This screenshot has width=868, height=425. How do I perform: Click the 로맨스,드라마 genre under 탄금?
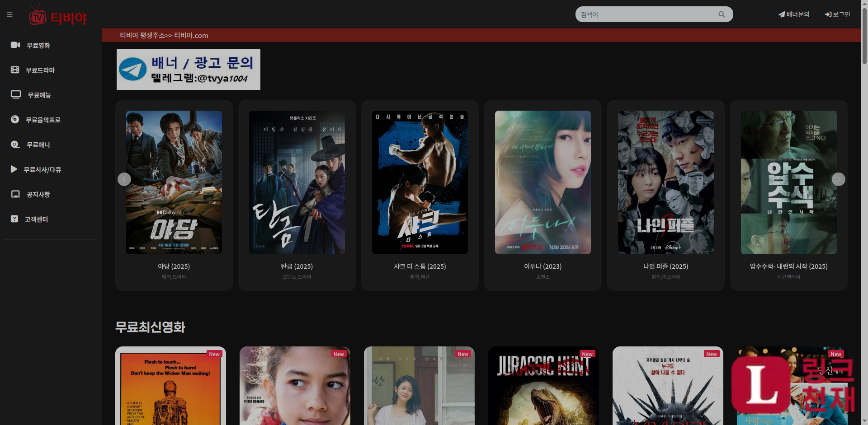[x=297, y=277]
